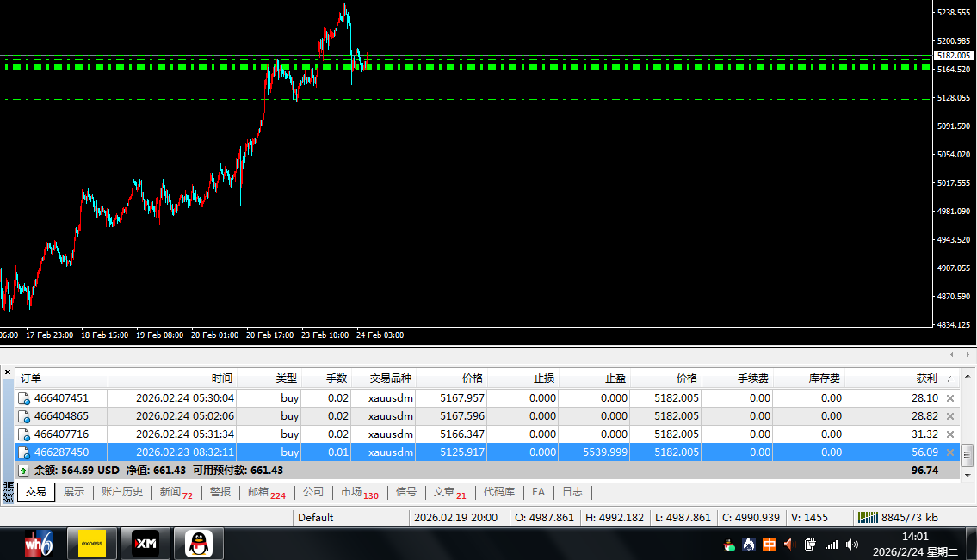Toggle the Chinese input method tray icon
The height and width of the screenshot is (560, 977).
[x=769, y=545]
